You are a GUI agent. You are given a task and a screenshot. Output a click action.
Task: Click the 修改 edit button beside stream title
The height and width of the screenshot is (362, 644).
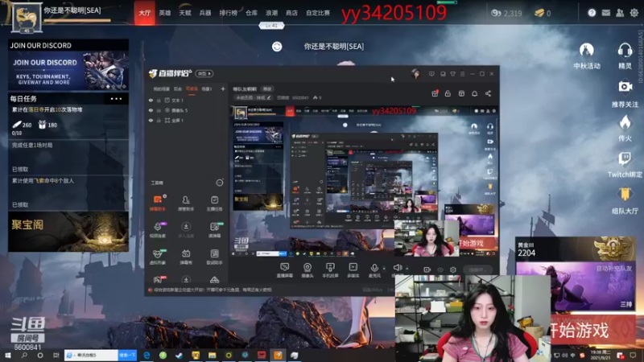[x=267, y=88]
